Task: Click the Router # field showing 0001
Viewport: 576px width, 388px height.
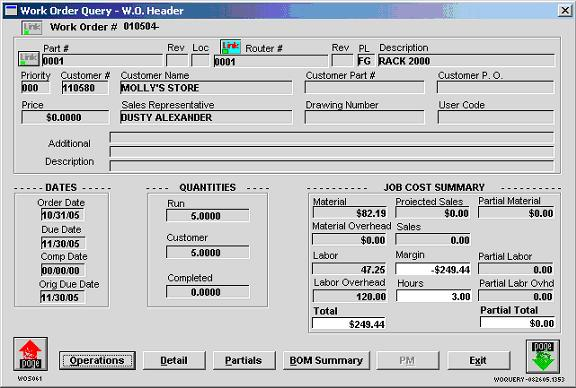Action: (271, 61)
